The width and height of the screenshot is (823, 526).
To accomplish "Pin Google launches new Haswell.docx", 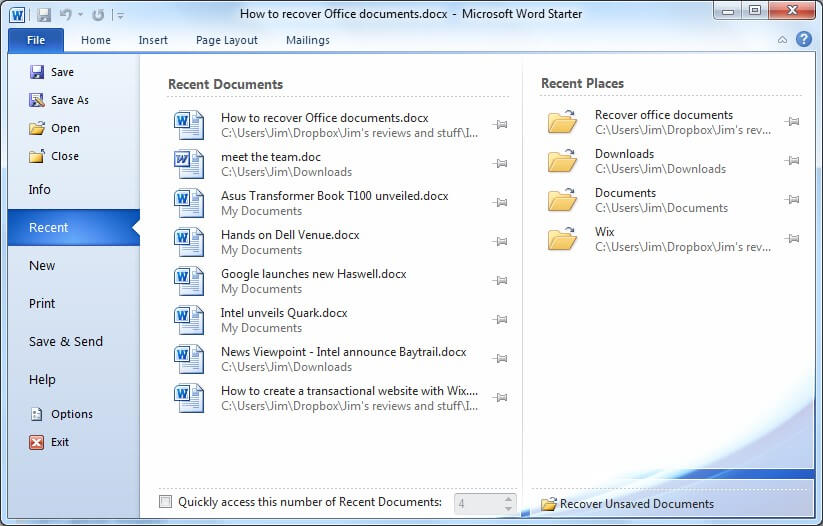I will click(x=500, y=280).
